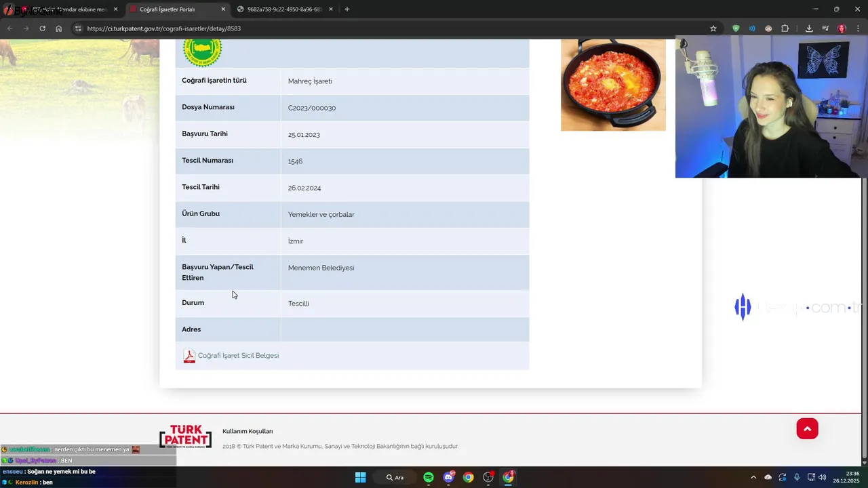
Task: Open the media control toolbar icon
Action: coord(825,28)
